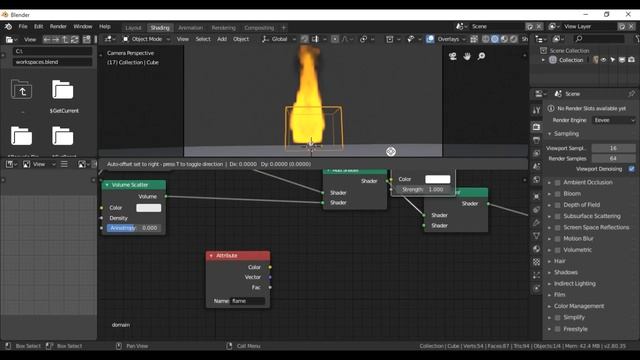Open the File menu
The image size is (640, 360).
pyautogui.click(x=23, y=27)
